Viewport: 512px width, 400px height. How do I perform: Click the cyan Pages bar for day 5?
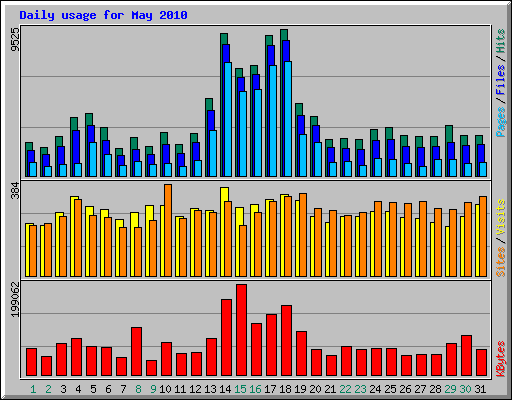93,159
